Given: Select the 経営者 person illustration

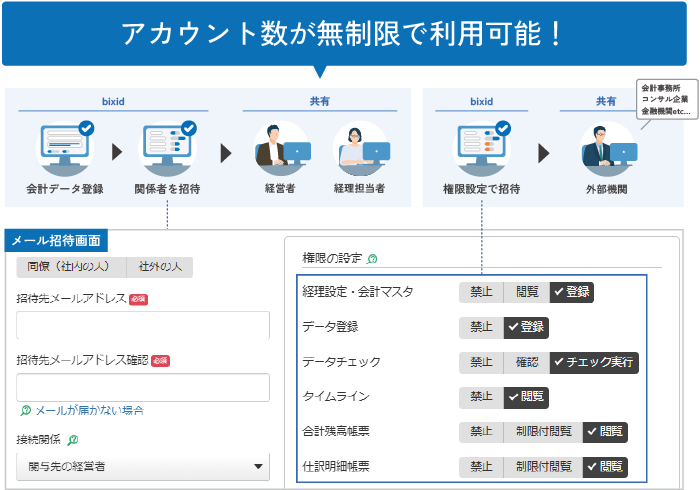Looking at the screenshot, I should click(x=281, y=149).
